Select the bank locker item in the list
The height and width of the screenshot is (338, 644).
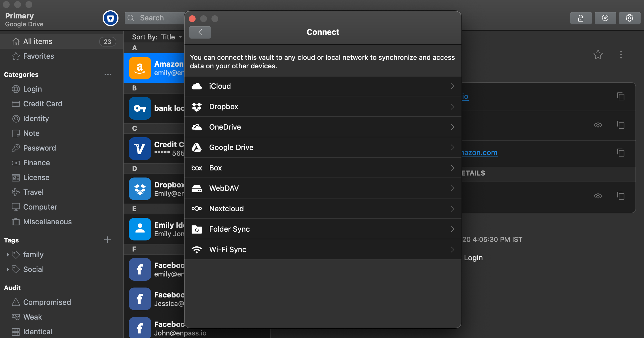click(x=154, y=108)
